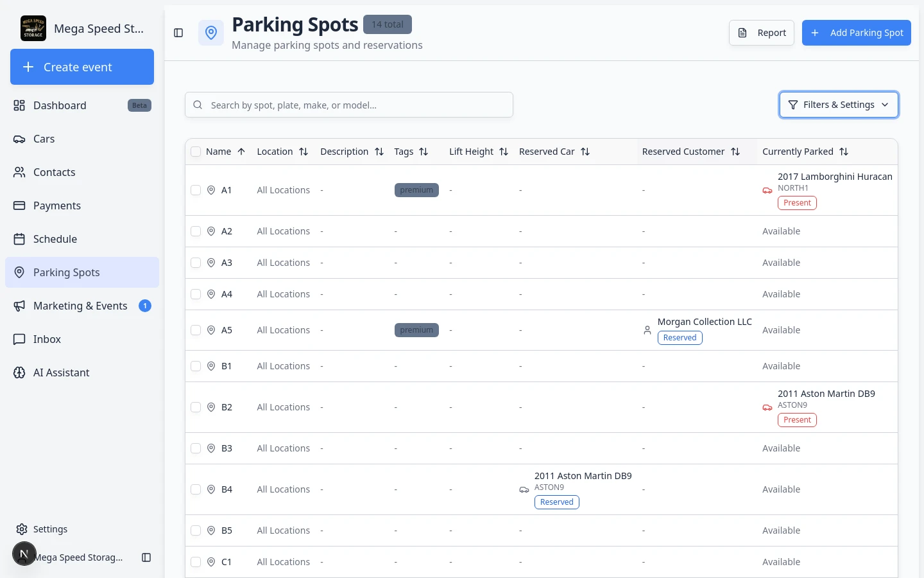Sort by Lift Height column
Viewport: 924px width, 578px height.
tap(479, 152)
